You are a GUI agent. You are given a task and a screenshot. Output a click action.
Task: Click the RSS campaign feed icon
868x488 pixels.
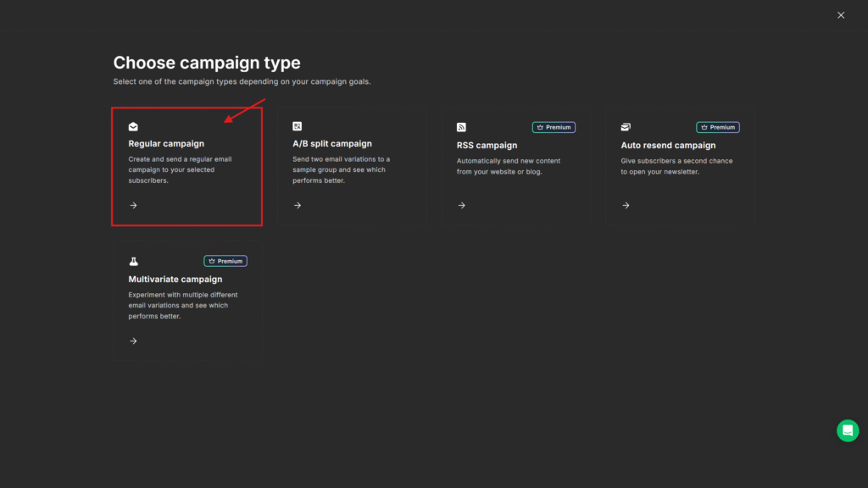pos(461,127)
